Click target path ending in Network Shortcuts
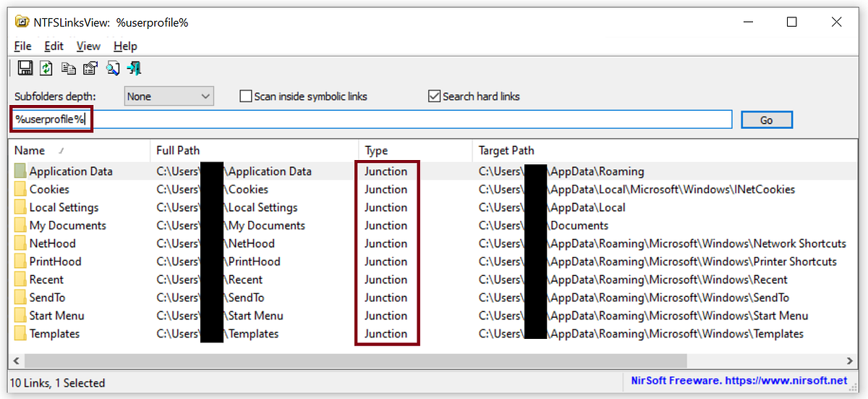The image size is (868, 399). coord(662,244)
